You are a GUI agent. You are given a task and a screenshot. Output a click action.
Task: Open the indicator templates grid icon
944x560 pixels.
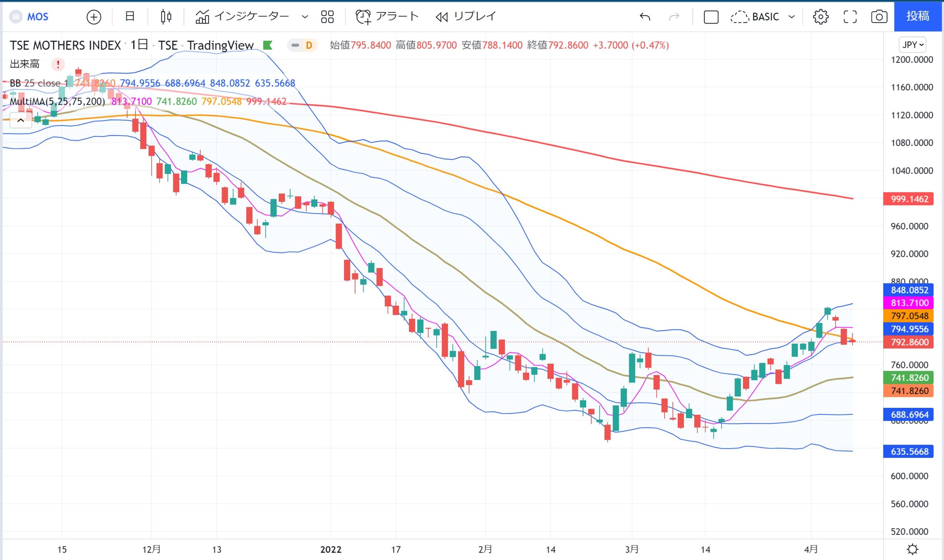pos(327,17)
